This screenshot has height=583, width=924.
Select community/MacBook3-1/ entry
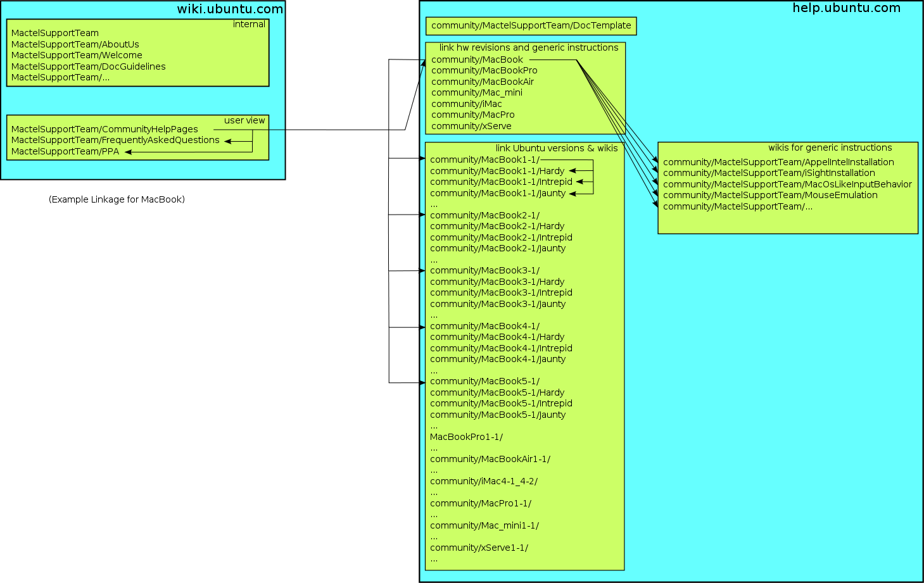click(x=485, y=270)
